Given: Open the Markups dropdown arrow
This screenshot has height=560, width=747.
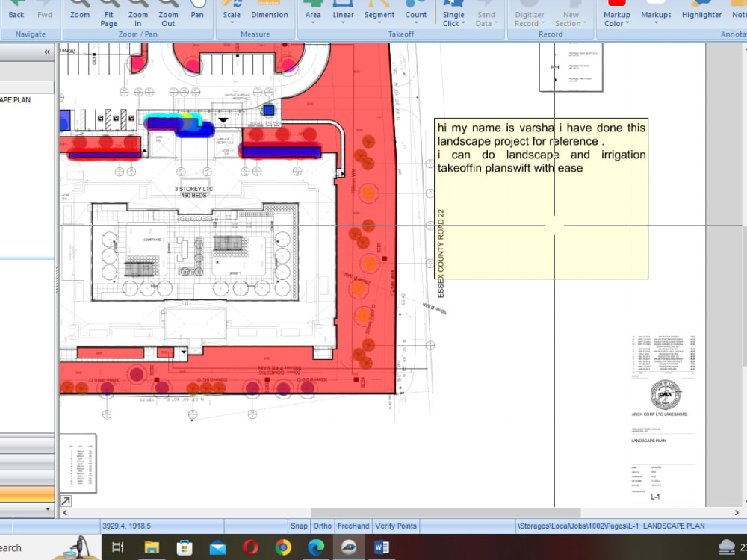Looking at the screenshot, I should [x=656, y=23].
